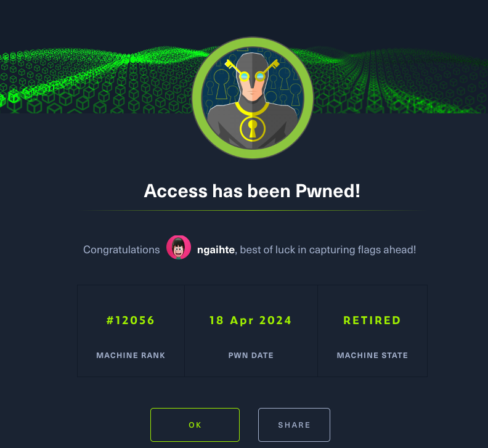Select the #12056 machine rank value
Viewport: 488px width, 448px height.
[x=131, y=320]
